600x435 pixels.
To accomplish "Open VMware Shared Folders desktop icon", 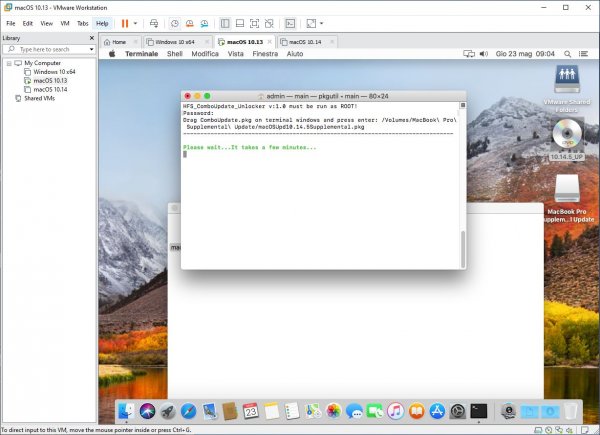I will [x=566, y=82].
